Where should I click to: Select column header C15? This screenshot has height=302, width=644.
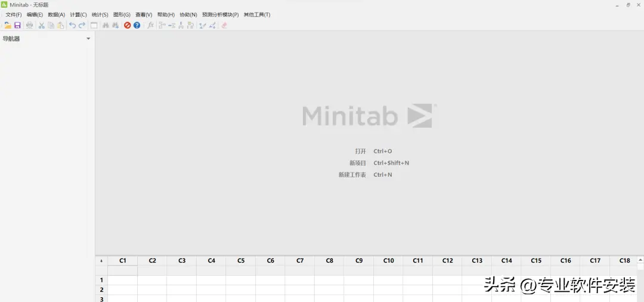click(536, 260)
